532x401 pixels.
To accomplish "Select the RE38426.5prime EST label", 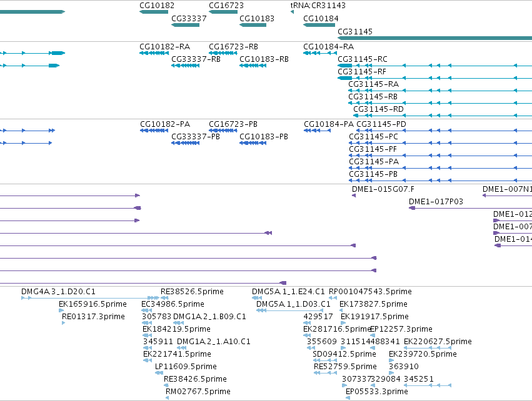I will click(x=195, y=379).
